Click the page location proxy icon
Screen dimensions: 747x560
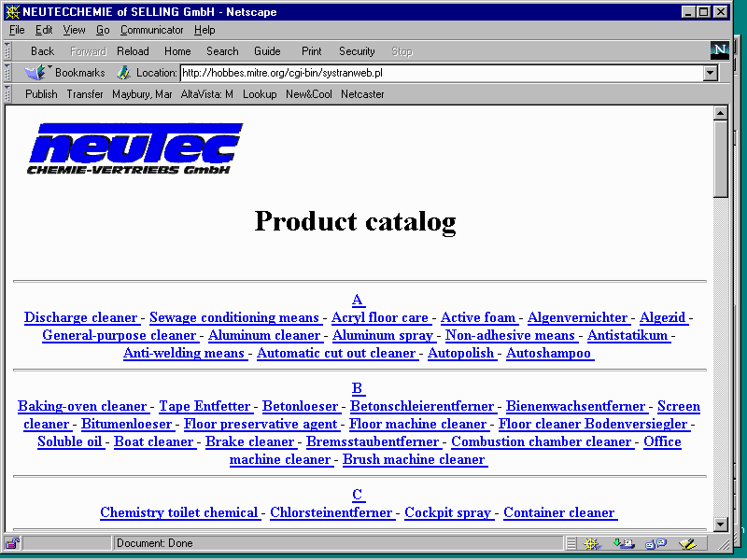(123, 73)
